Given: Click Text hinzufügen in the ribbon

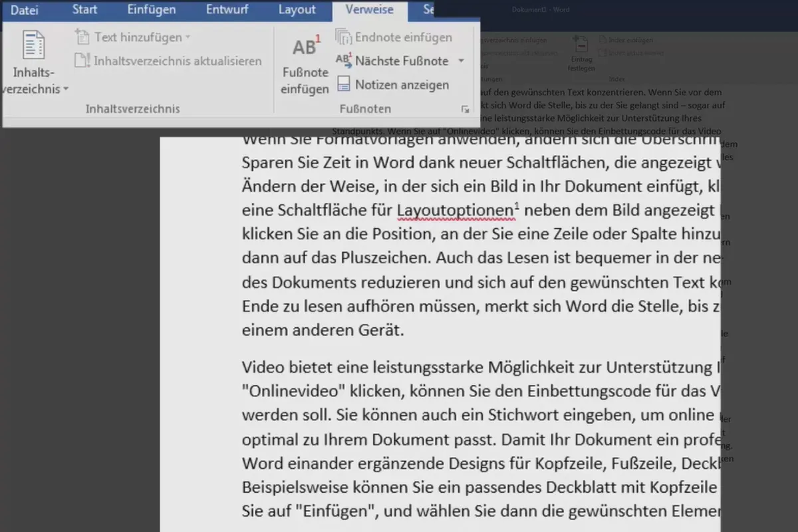Looking at the screenshot, I should click(133, 37).
